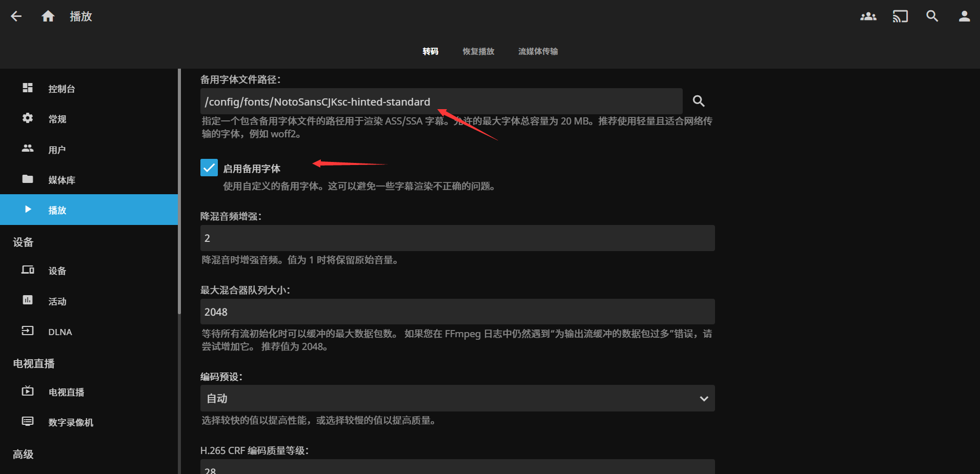This screenshot has width=980, height=474.
Task: Open user profile icon in header
Action: click(964, 16)
